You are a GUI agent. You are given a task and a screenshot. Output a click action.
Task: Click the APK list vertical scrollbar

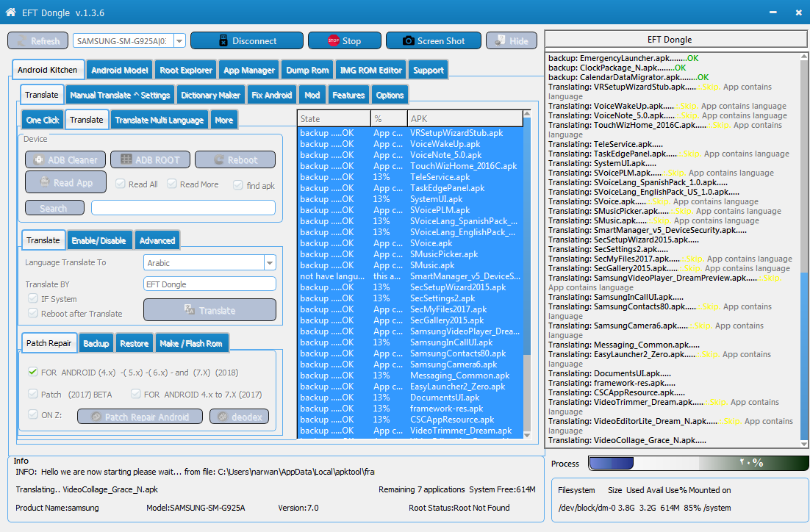coord(527,274)
